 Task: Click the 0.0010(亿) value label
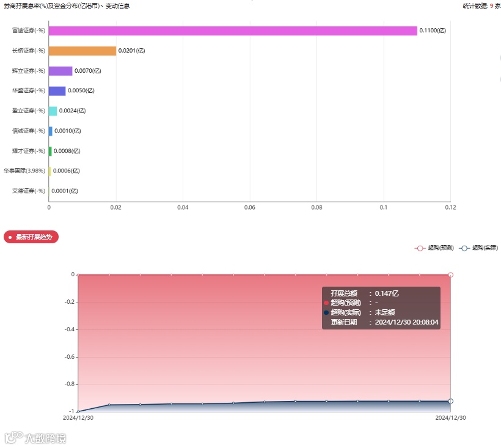68,131
